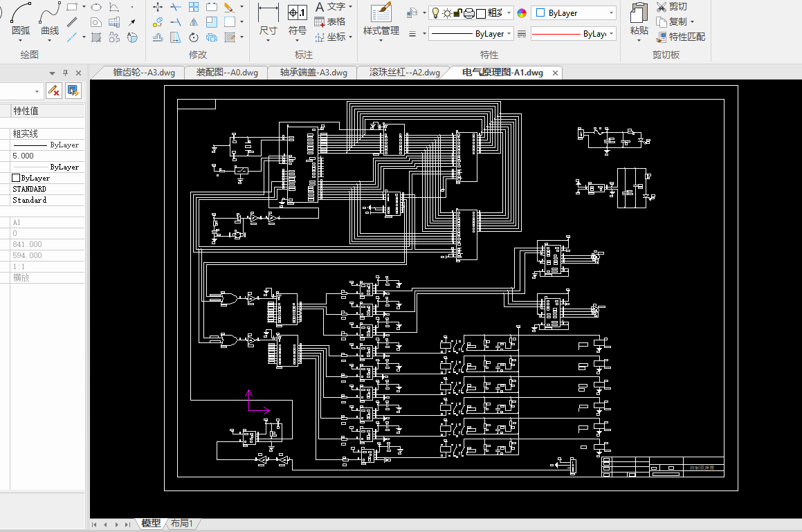Open 样式管理 style manager
802x532 pixels.
tap(381, 21)
